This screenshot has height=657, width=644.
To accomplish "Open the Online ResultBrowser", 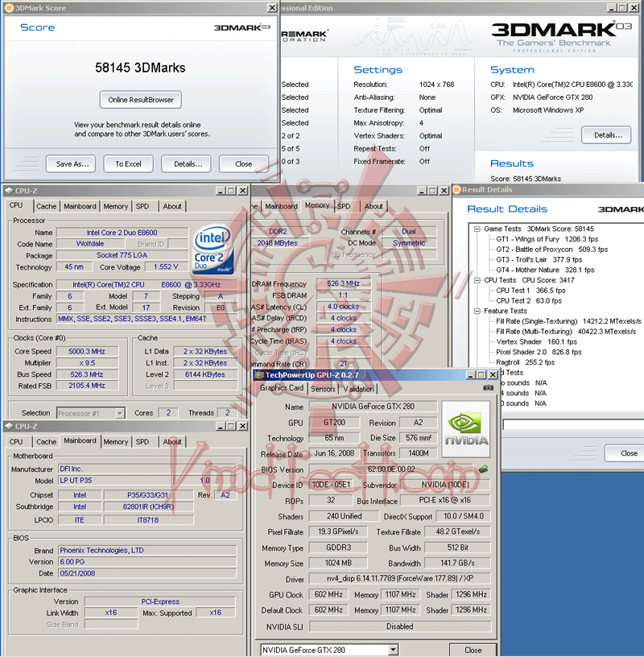I will click(141, 100).
